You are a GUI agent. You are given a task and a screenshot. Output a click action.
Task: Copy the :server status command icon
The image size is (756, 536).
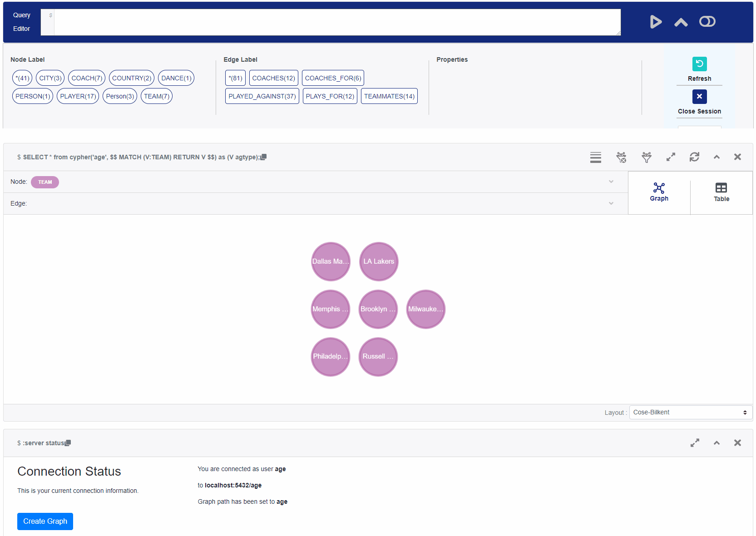click(x=68, y=443)
